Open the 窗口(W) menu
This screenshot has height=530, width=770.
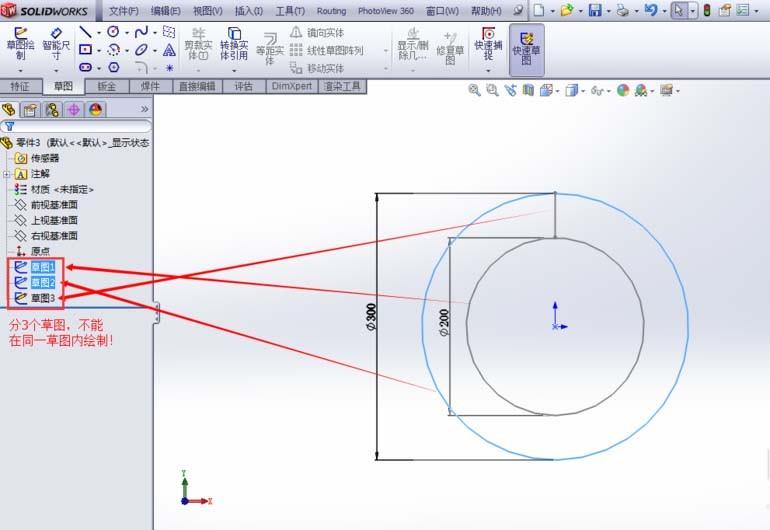click(x=442, y=11)
